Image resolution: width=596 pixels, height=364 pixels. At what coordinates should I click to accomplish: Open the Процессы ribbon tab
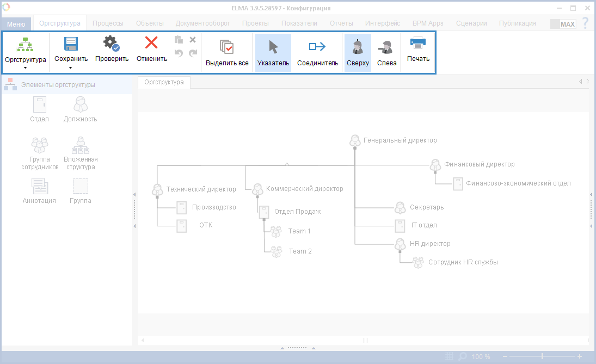point(108,23)
